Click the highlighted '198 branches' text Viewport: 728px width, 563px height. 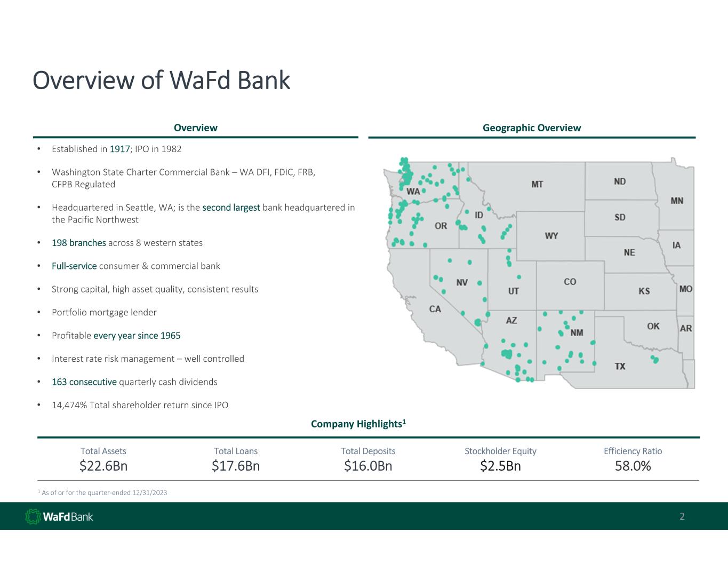click(79, 243)
